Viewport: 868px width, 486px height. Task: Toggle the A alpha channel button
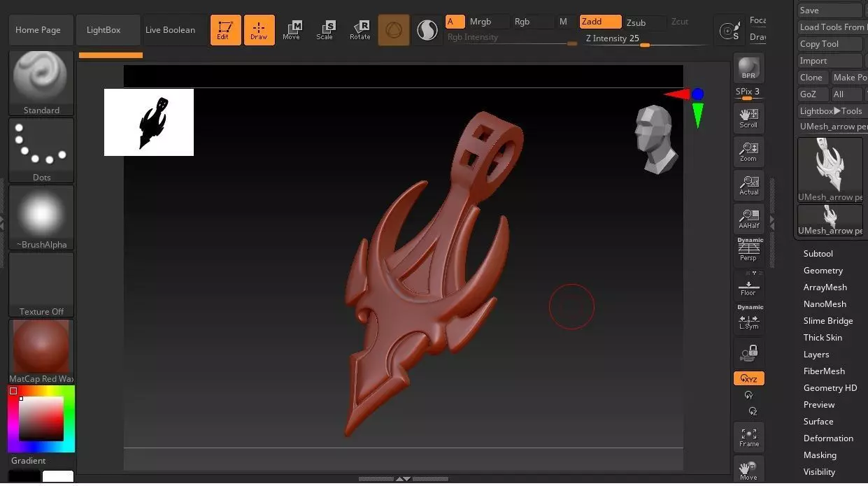[455, 22]
